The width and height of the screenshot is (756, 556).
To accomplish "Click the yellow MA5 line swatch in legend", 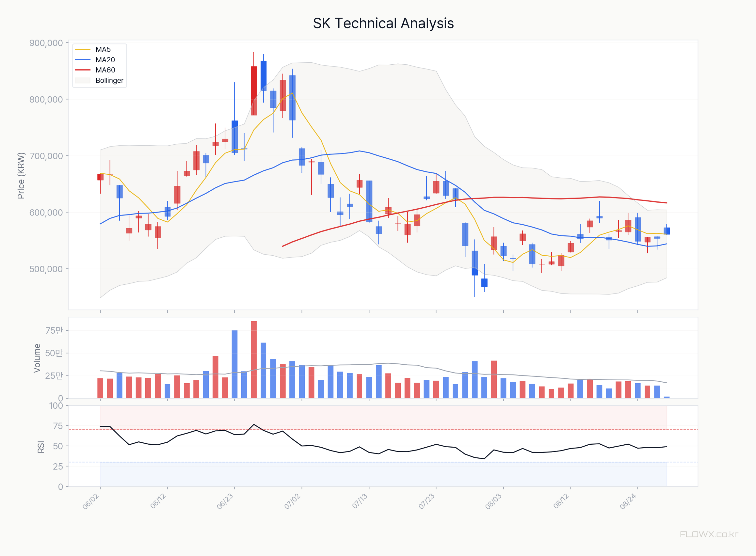I will [x=83, y=50].
